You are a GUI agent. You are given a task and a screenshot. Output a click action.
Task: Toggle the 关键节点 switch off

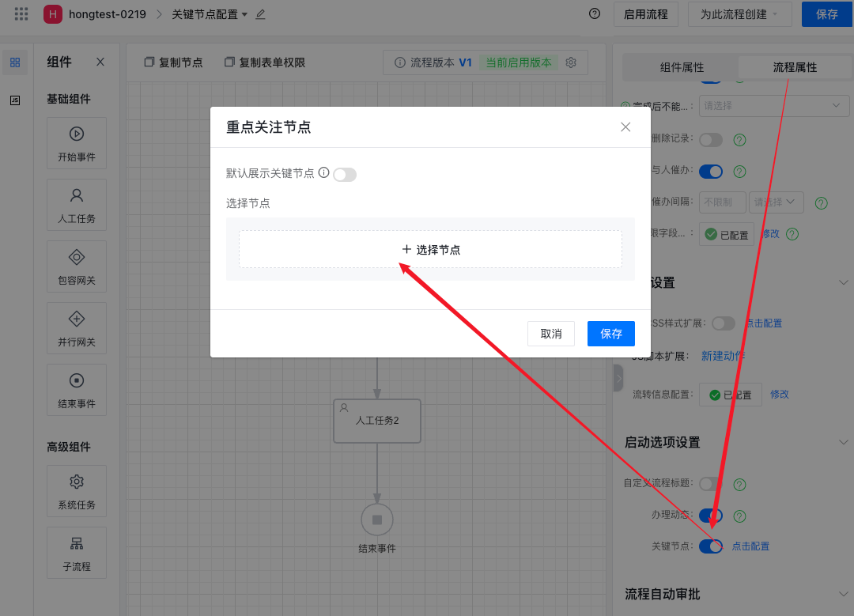tap(711, 546)
